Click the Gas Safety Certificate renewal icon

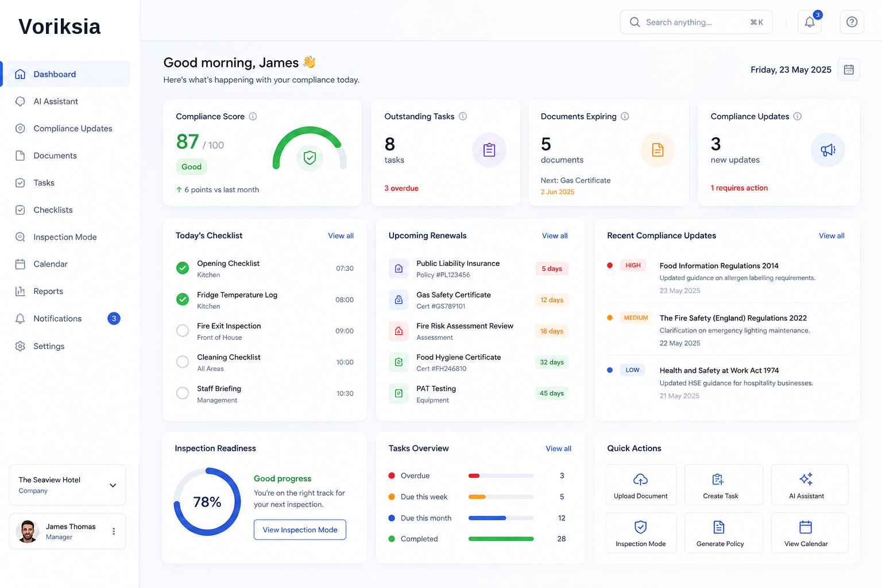pyautogui.click(x=399, y=300)
